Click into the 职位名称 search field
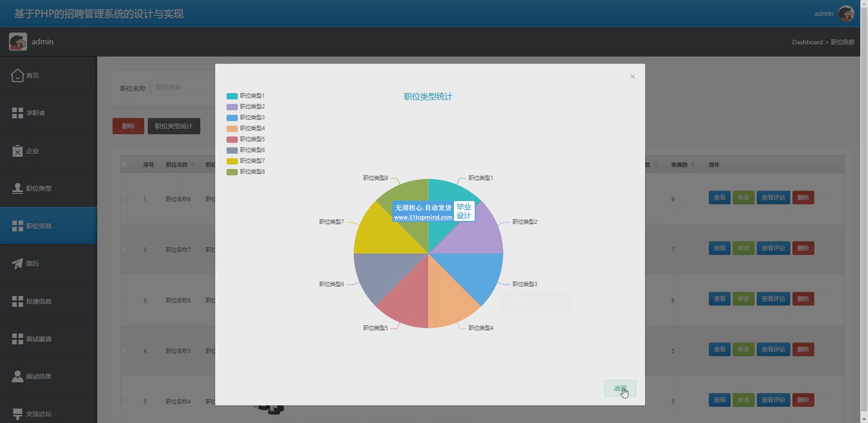 click(x=183, y=87)
